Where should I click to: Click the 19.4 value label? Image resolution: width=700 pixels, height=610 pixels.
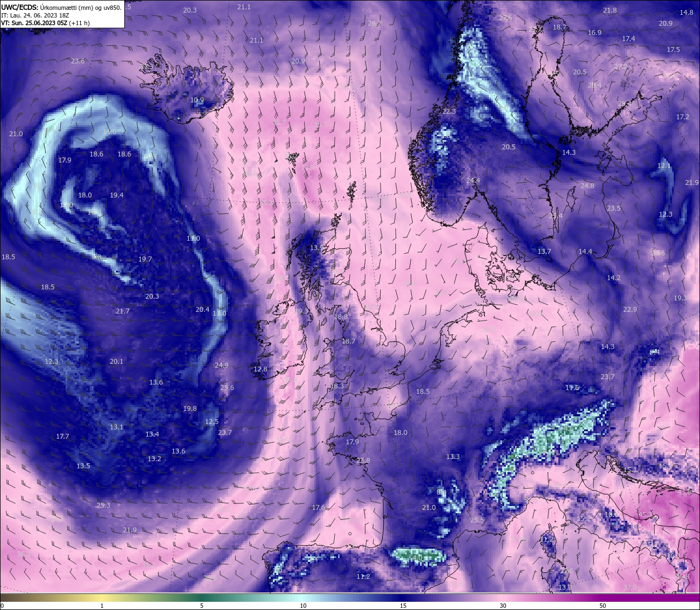(x=116, y=195)
